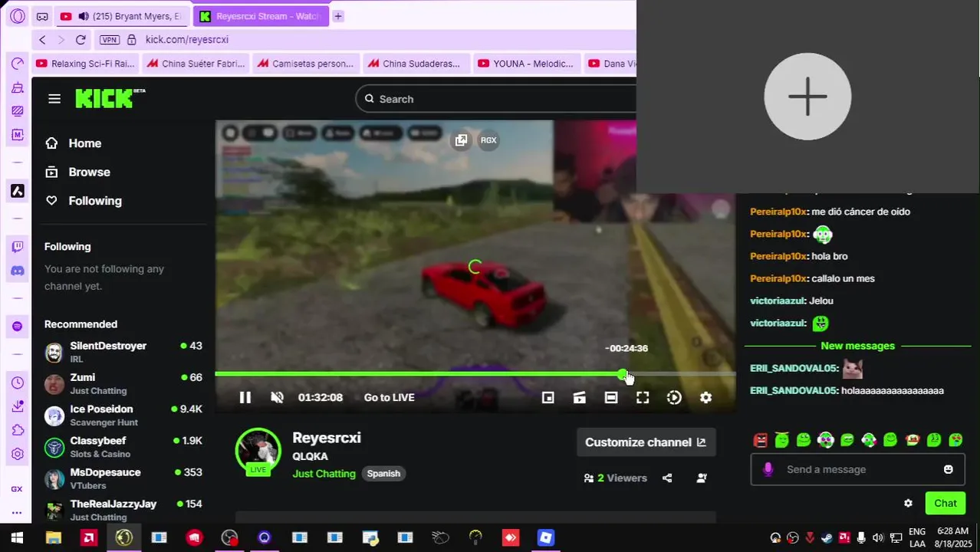
Task: Open Picture-in-picture popout icon on video
Action: [461, 140]
